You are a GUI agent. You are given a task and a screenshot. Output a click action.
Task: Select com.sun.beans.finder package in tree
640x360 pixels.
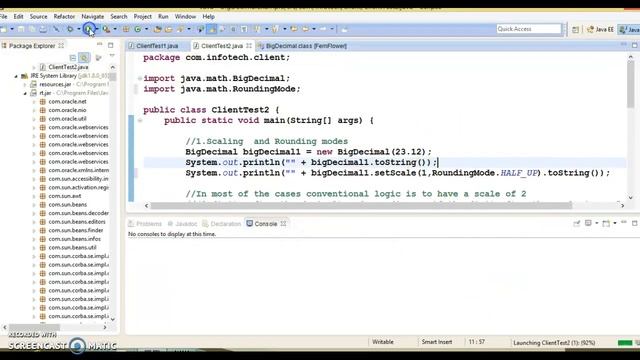[76, 230]
